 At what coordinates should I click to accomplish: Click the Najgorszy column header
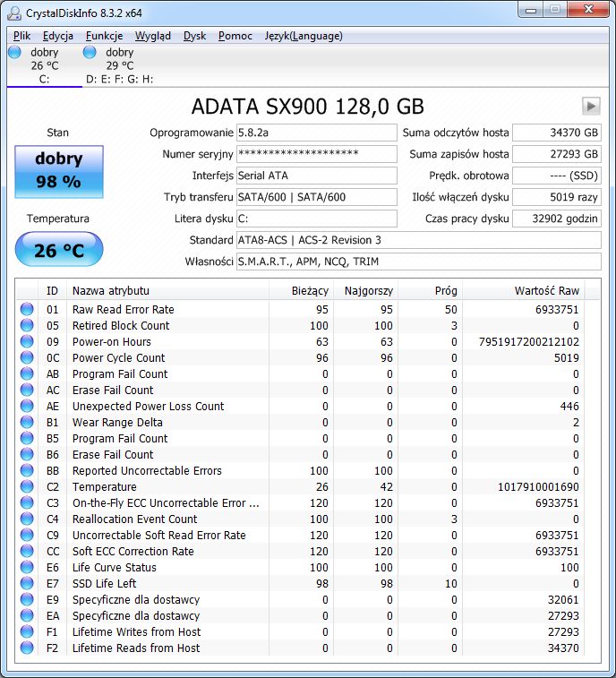coord(365,290)
